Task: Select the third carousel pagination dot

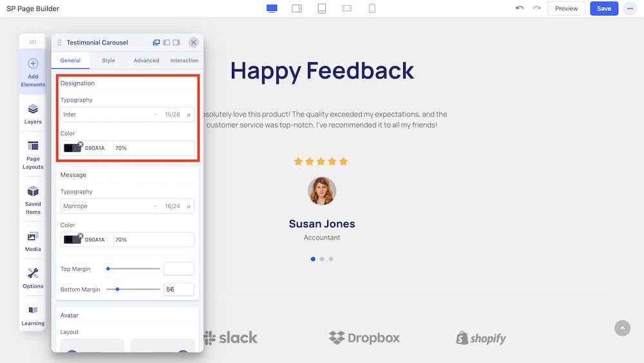Action: coord(331,259)
